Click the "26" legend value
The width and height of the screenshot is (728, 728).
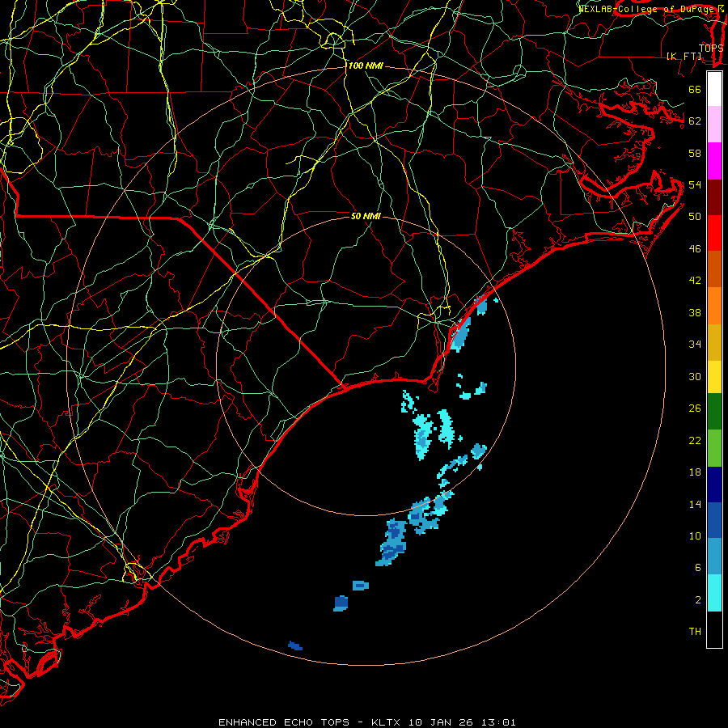point(695,408)
